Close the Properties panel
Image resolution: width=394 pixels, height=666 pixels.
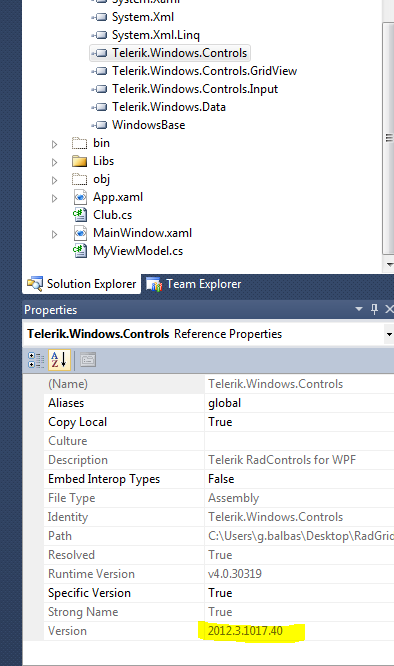[x=389, y=309]
